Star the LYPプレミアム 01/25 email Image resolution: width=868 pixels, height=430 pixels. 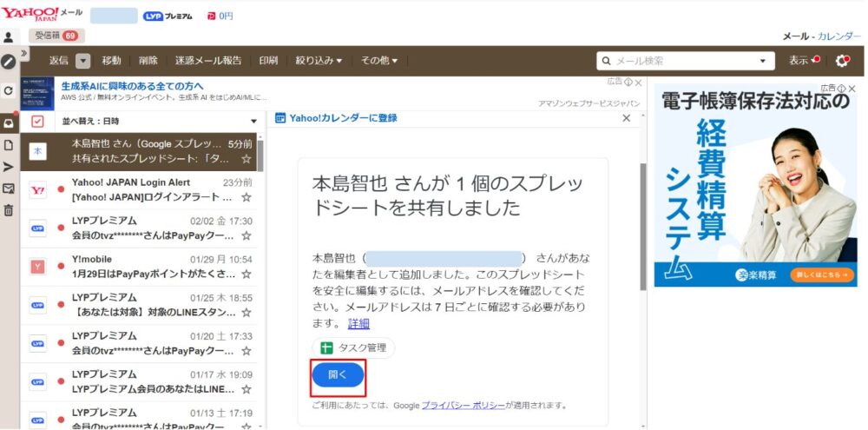click(x=247, y=313)
